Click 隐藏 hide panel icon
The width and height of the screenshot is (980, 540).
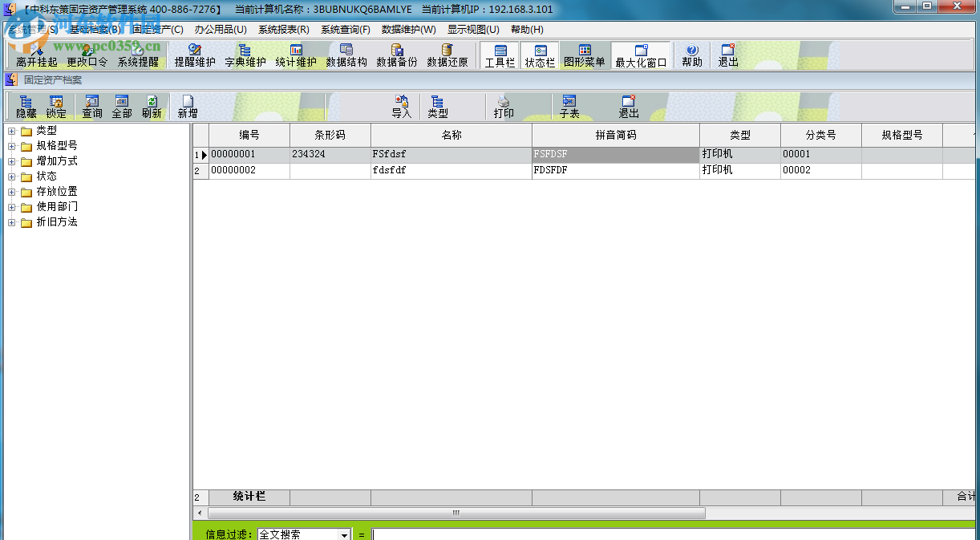(x=26, y=107)
